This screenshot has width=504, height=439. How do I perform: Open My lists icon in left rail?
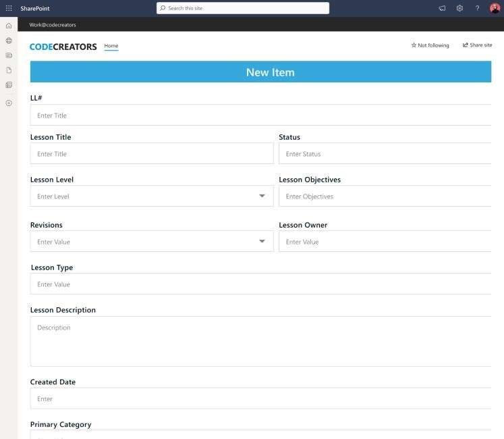coord(9,85)
